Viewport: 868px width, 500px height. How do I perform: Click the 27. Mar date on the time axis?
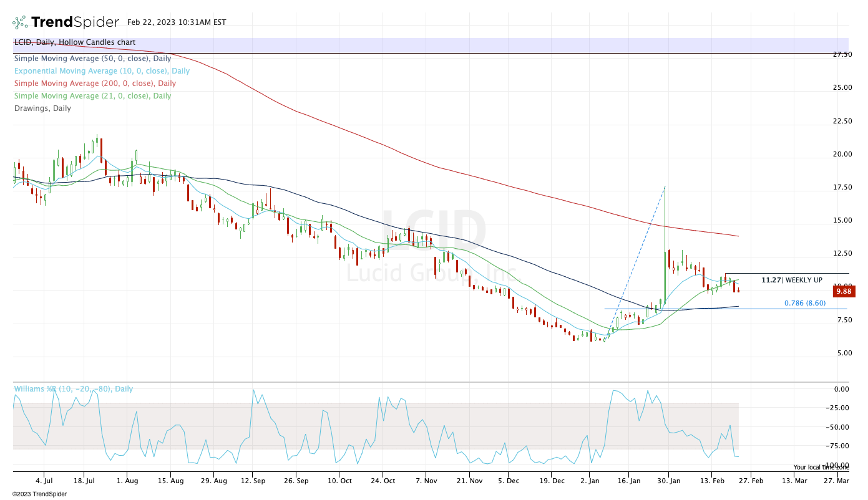click(x=835, y=481)
